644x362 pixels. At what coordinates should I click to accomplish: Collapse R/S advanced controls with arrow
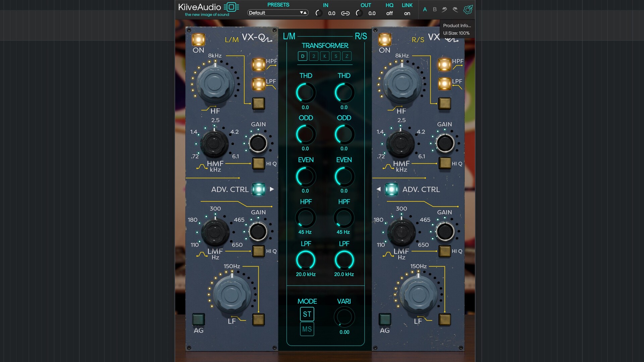click(x=379, y=189)
